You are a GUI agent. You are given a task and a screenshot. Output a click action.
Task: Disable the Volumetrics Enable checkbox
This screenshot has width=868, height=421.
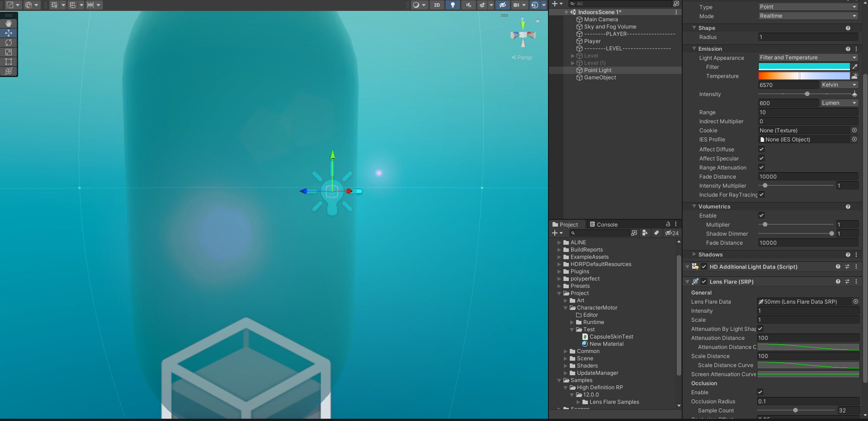coord(761,215)
